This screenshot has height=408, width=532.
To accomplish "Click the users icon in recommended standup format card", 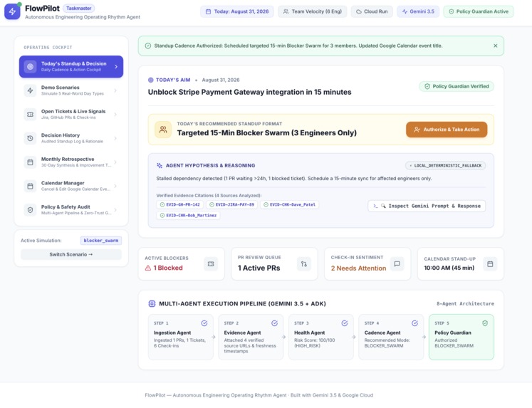I will pyautogui.click(x=163, y=130).
